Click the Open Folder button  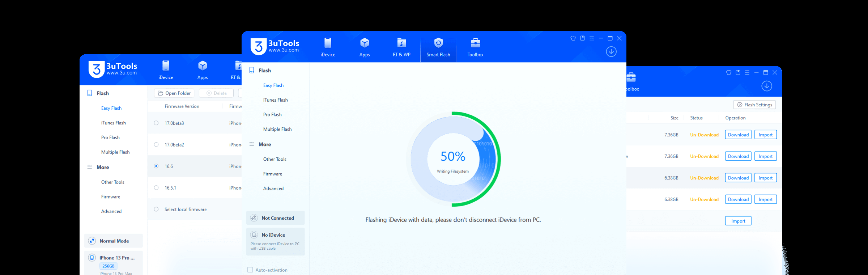(x=174, y=93)
